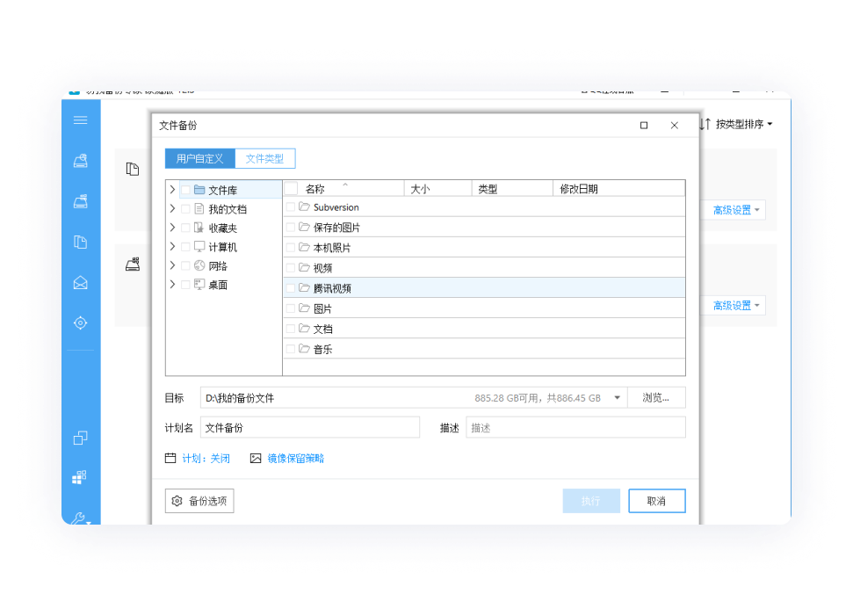Click the target crosshair icon in the sidebar
This screenshot has width=853, height=616.
[x=81, y=323]
